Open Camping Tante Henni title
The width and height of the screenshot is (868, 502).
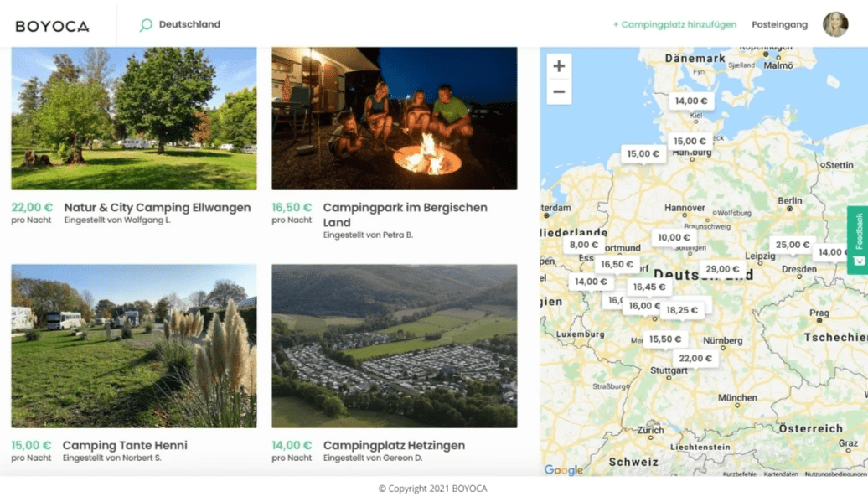pyautogui.click(x=125, y=445)
